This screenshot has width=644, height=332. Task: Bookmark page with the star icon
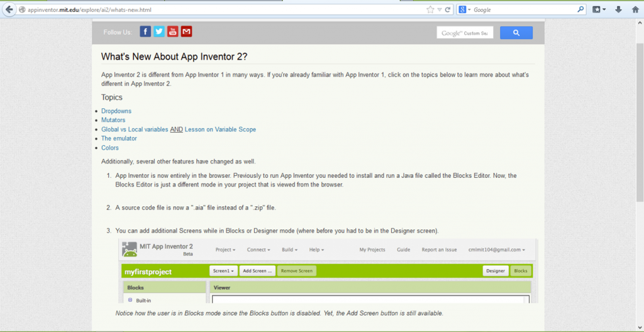[430, 9]
